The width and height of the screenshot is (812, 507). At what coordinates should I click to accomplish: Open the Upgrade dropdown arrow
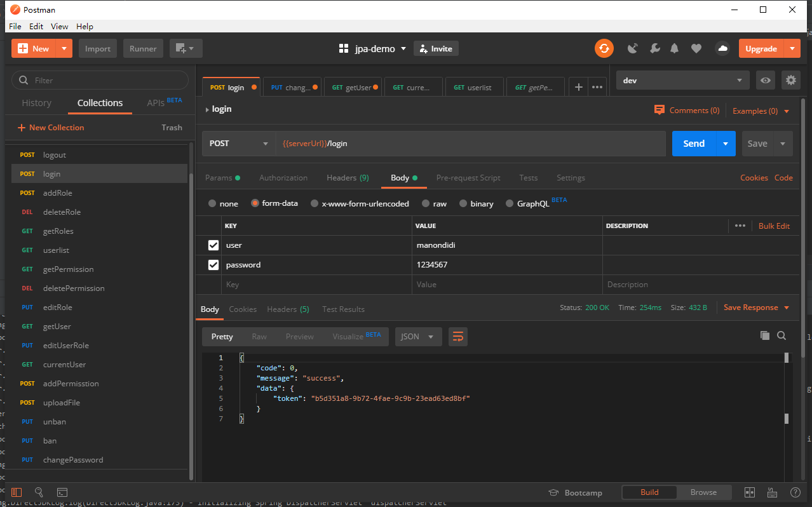point(792,48)
